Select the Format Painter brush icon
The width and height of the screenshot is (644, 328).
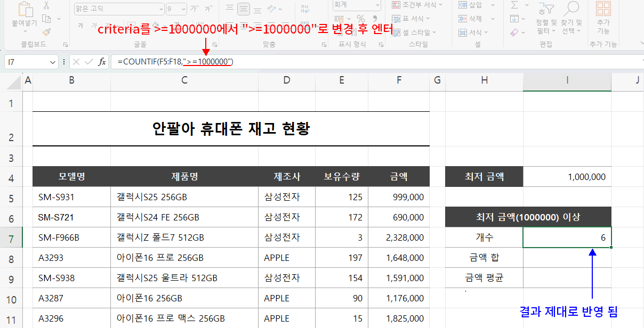(x=46, y=32)
